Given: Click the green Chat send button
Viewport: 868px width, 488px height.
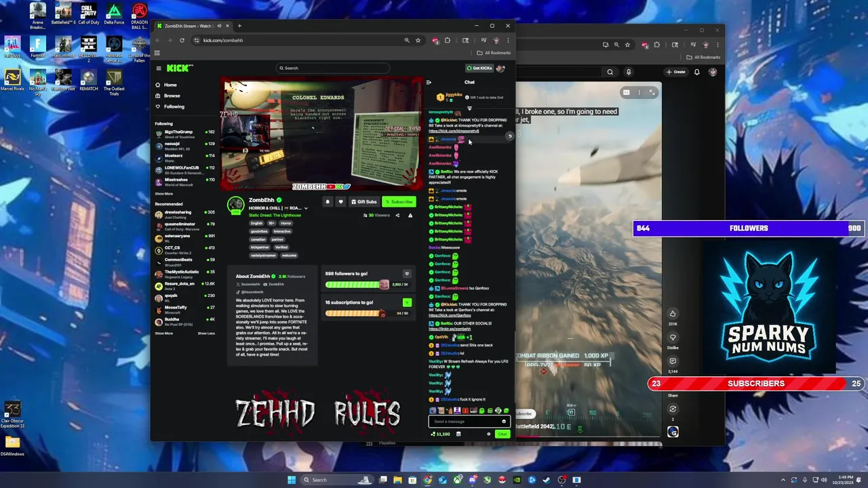Looking at the screenshot, I should click(502, 434).
